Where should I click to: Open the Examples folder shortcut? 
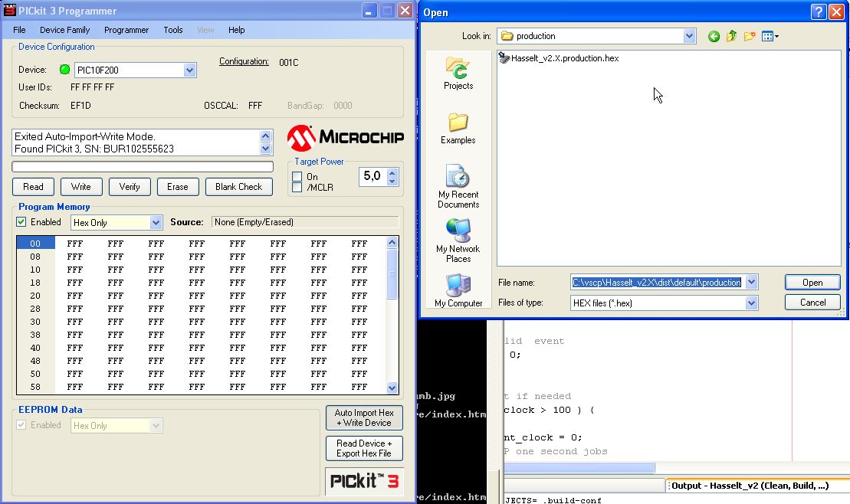tap(458, 124)
